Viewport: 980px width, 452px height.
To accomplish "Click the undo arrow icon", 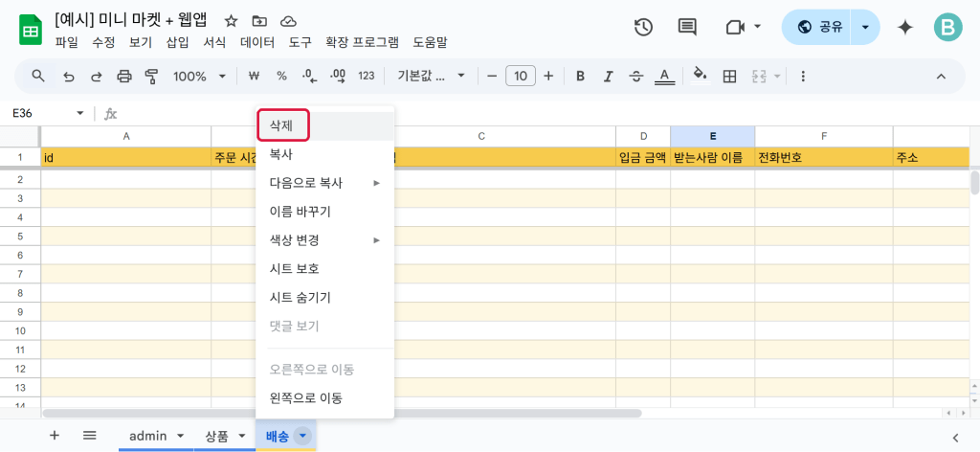I will tap(69, 76).
